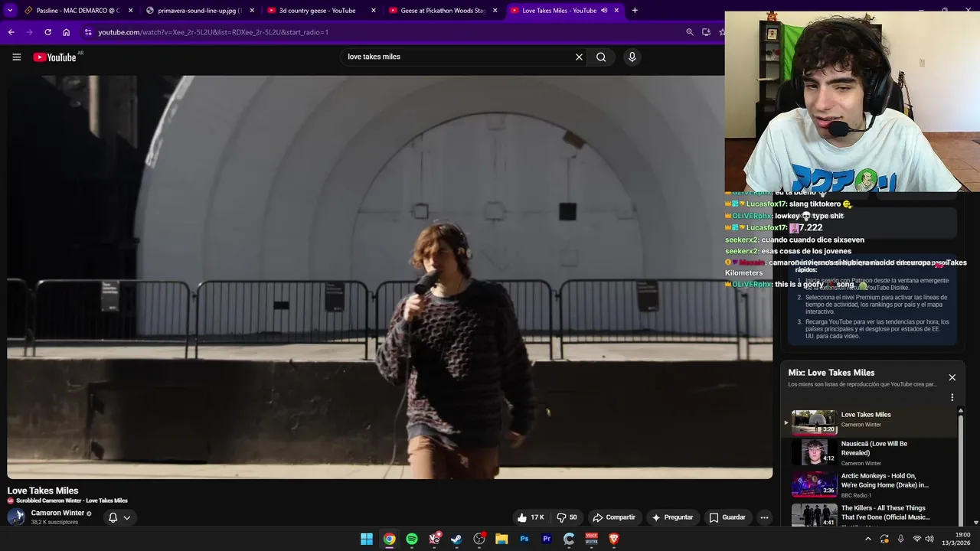Expand the tab search dropdown arrow
This screenshot has height=551, width=980.
click(x=10, y=11)
